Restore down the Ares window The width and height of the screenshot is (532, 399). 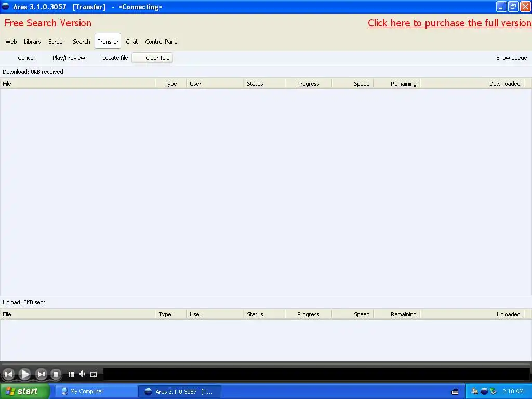(513, 6)
